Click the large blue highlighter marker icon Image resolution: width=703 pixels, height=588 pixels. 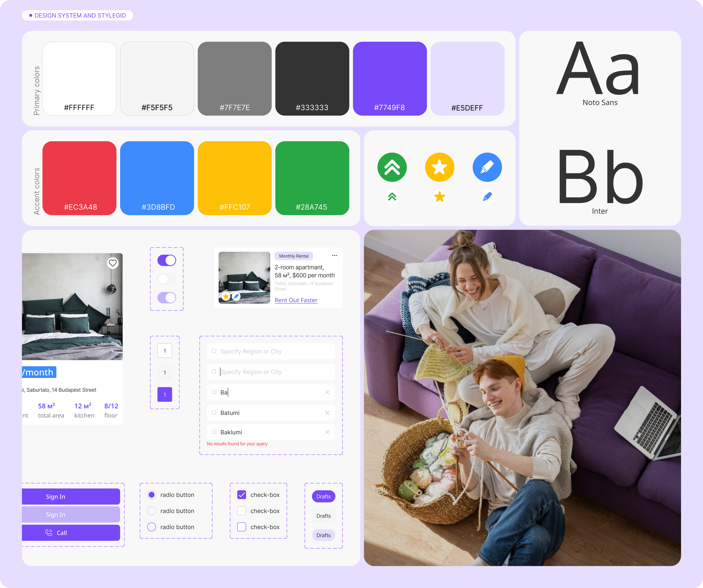(487, 167)
